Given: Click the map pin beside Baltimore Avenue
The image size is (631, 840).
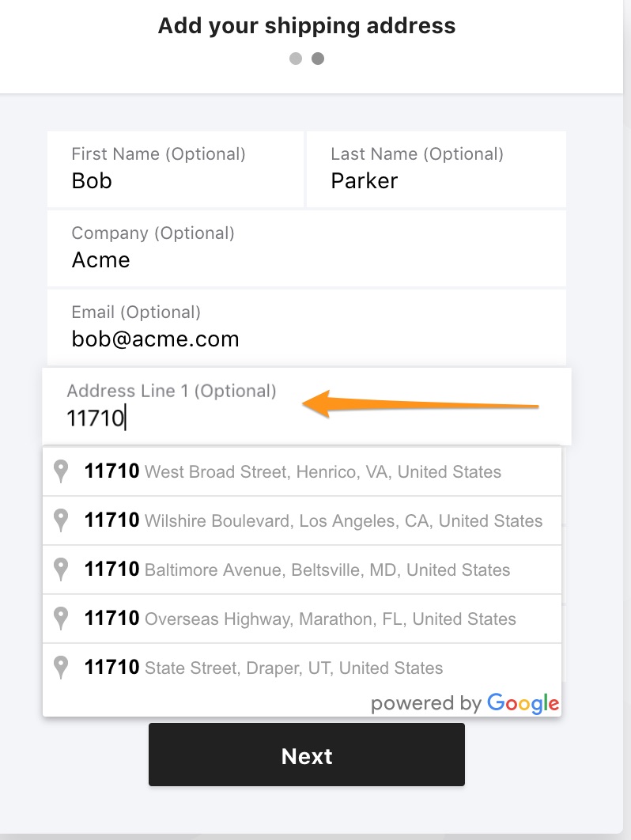Looking at the screenshot, I should [x=61, y=569].
